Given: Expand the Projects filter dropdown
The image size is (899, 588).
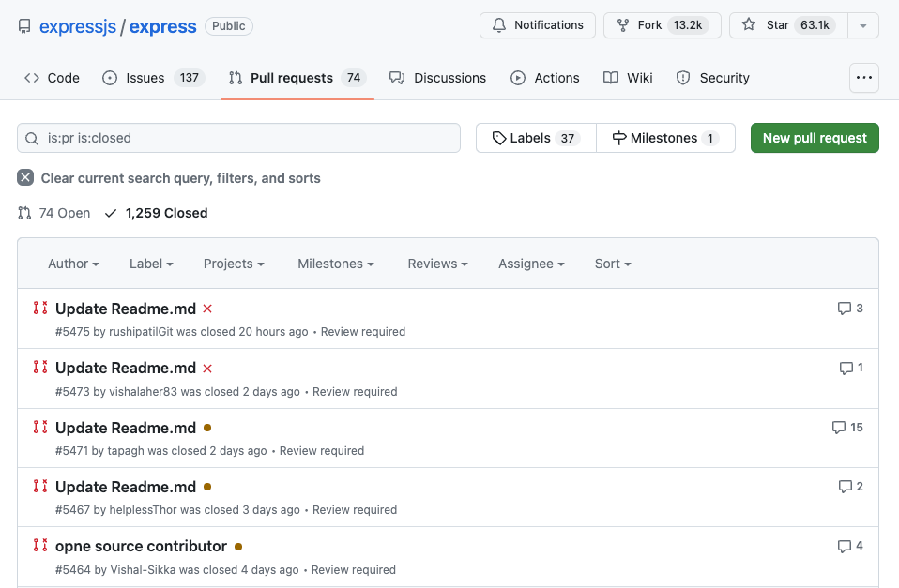Looking at the screenshot, I should (x=234, y=264).
